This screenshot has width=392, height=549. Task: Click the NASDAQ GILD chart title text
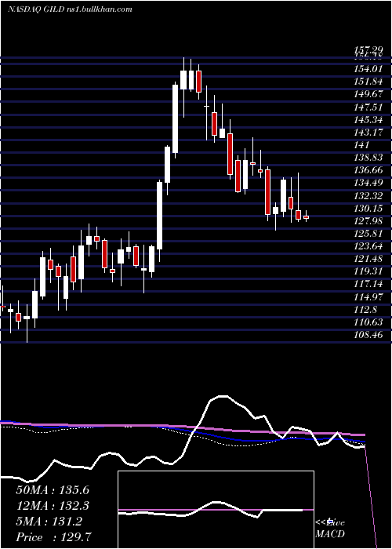[70, 9]
